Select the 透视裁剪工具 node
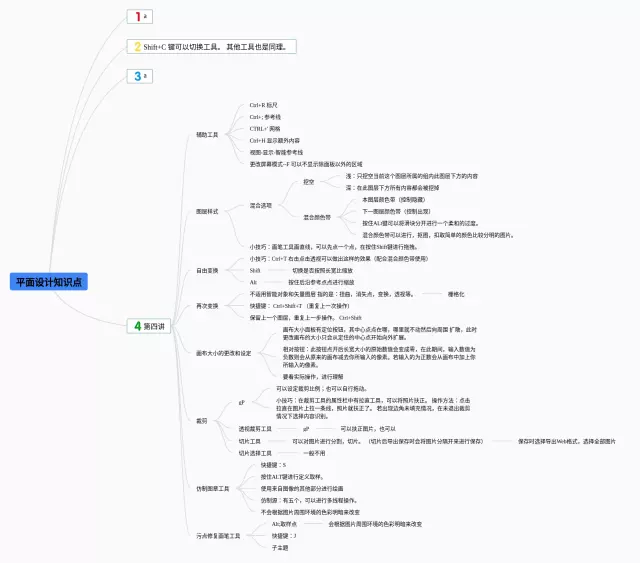Image resolution: width=640 pixels, height=563 pixels. click(x=255, y=428)
